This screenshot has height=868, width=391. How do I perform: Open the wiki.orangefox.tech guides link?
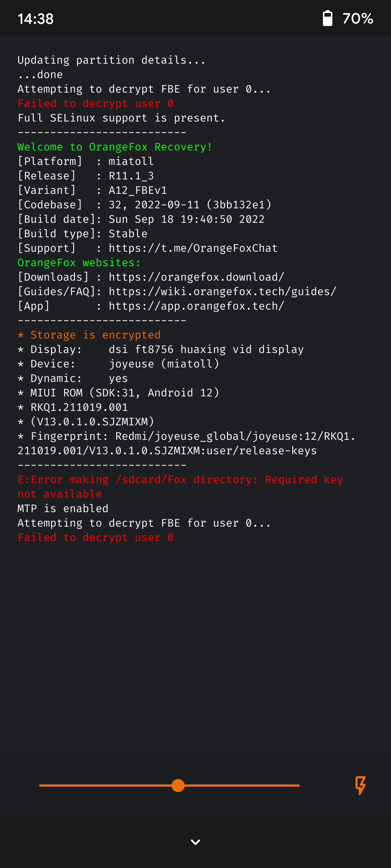(222, 292)
